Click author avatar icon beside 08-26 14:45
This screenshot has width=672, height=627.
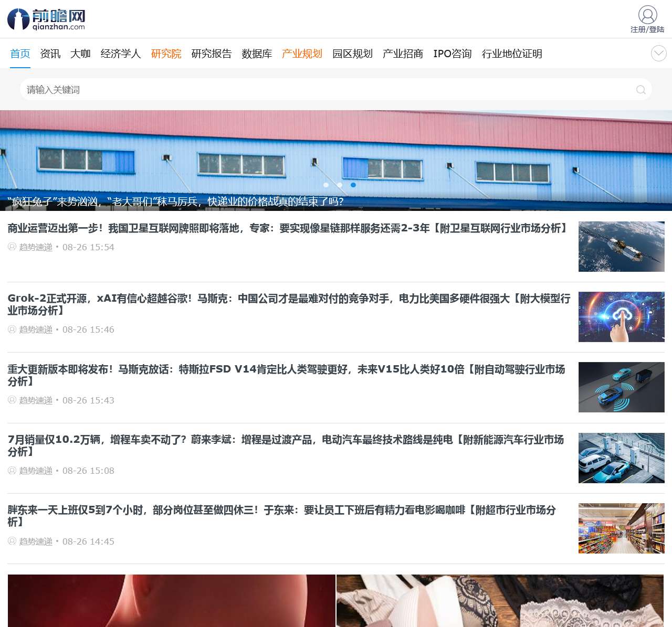(x=12, y=541)
